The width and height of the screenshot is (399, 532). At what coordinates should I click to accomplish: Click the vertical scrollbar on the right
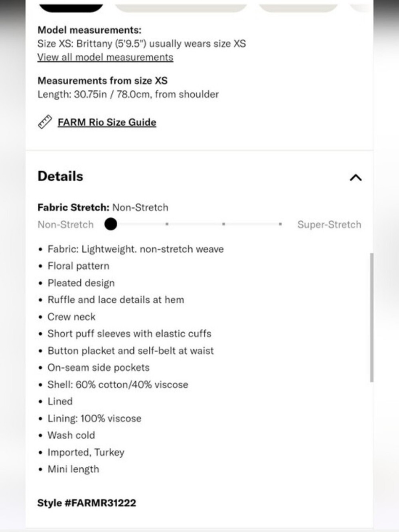point(371,318)
